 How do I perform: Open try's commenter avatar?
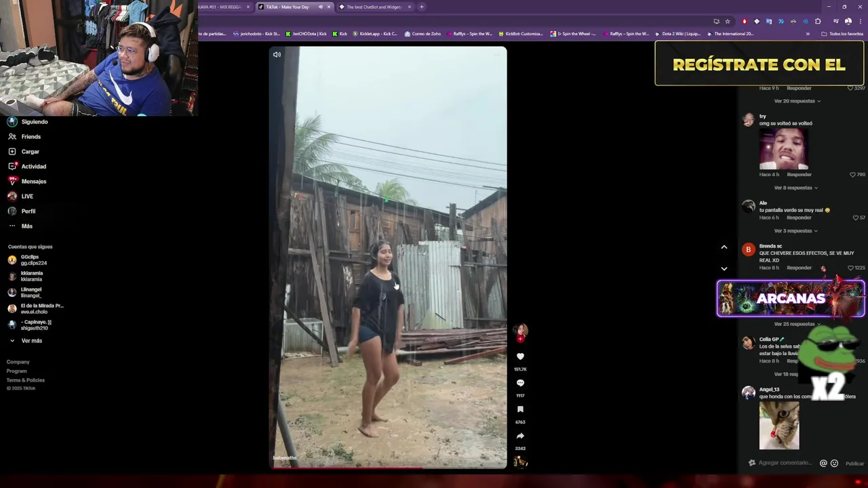[x=748, y=120]
